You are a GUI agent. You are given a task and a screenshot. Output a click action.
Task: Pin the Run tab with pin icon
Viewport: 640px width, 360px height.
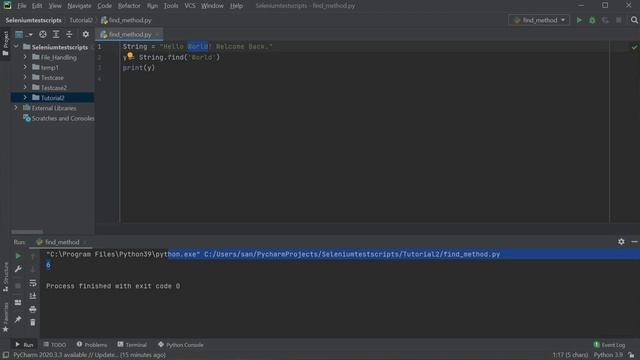click(18, 319)
